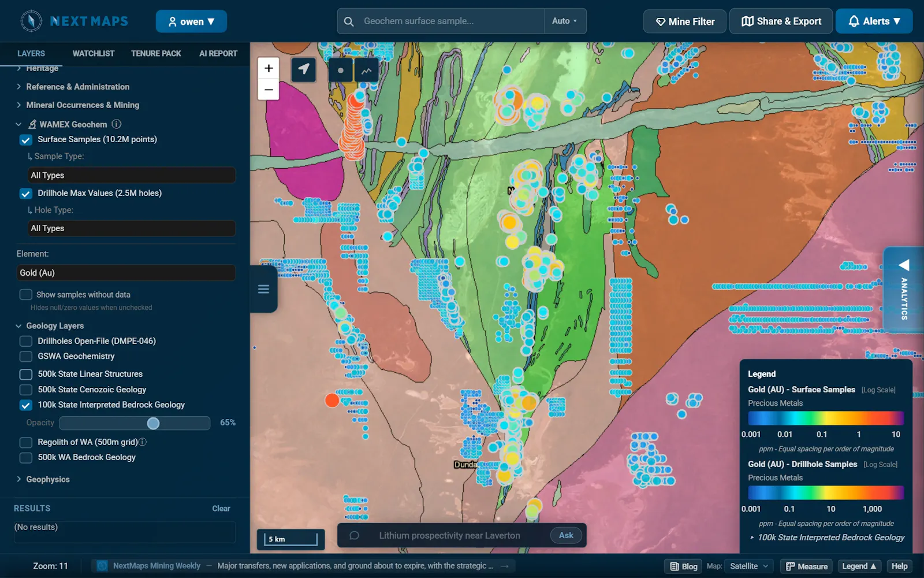This screenshot has height=578, width=924.
Task: Enable 500k State Linear Structures layer
Action: (x=25, y=375)
